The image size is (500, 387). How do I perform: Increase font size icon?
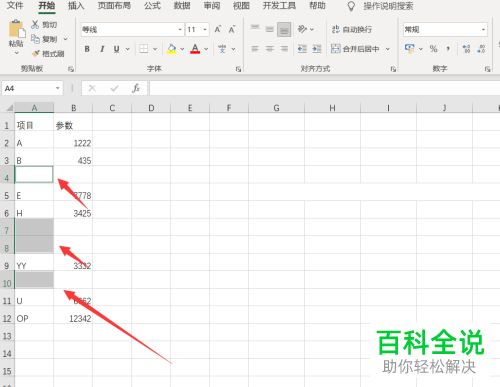[218, 30]
